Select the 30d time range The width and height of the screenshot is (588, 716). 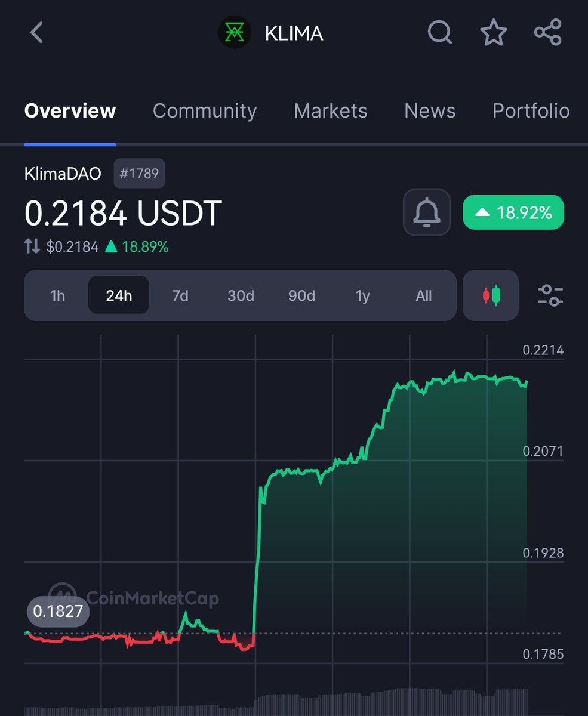tap(241, 295)
